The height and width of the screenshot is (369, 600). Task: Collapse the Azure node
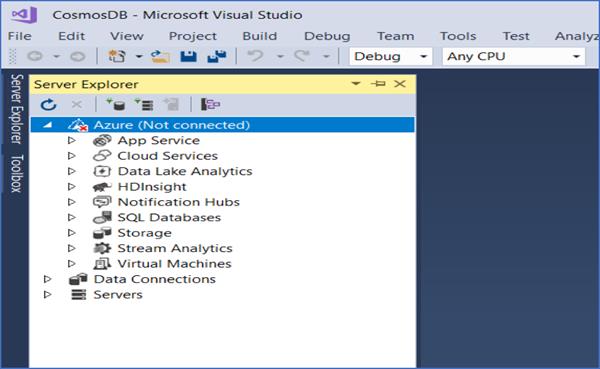tap(47, 125)
